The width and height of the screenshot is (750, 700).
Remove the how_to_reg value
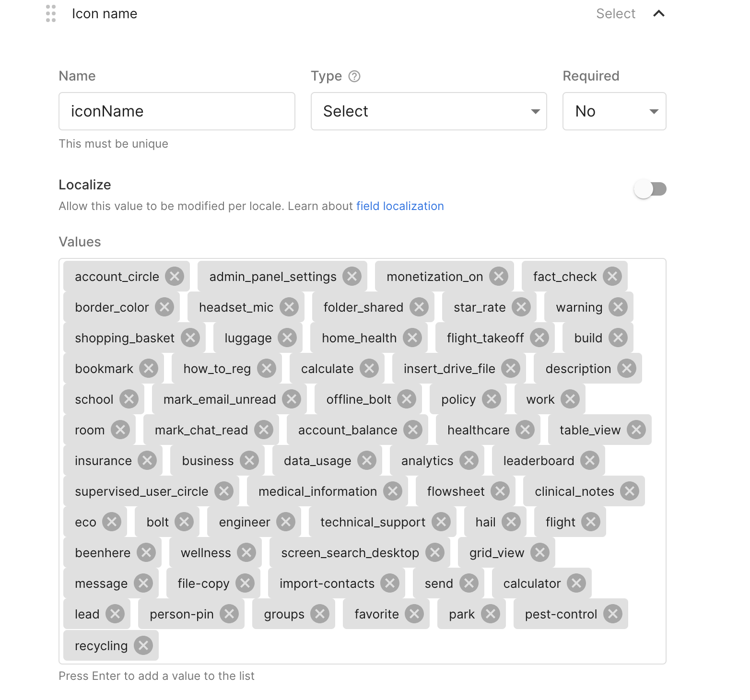pyautogui.click(x=267, y=368)
